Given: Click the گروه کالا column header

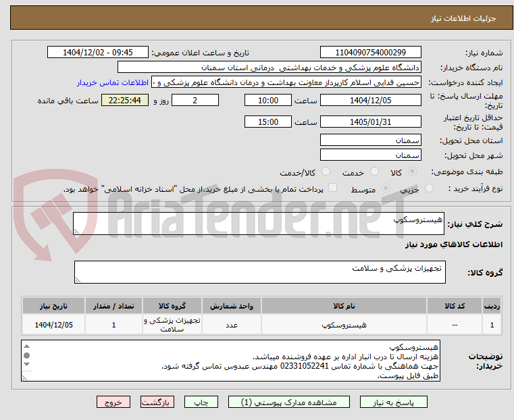Looking at the screenshot, I should [172, 306].
